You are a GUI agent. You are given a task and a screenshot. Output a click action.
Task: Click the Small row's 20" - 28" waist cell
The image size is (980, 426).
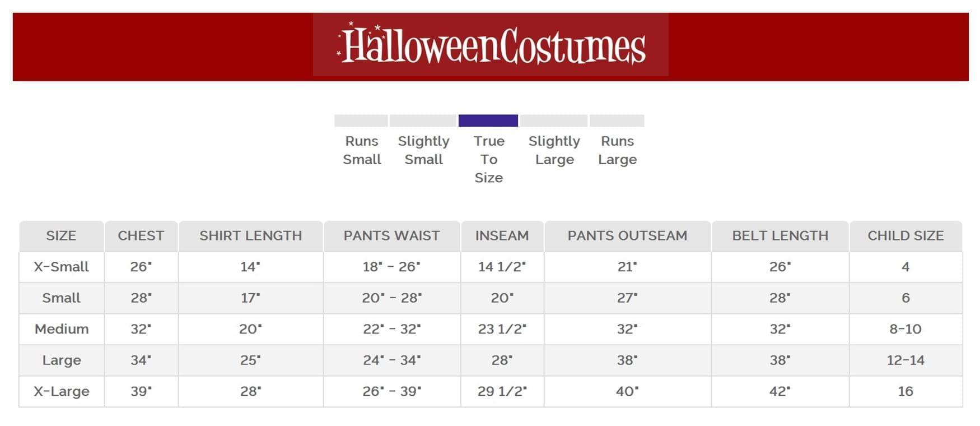(391, 298)
